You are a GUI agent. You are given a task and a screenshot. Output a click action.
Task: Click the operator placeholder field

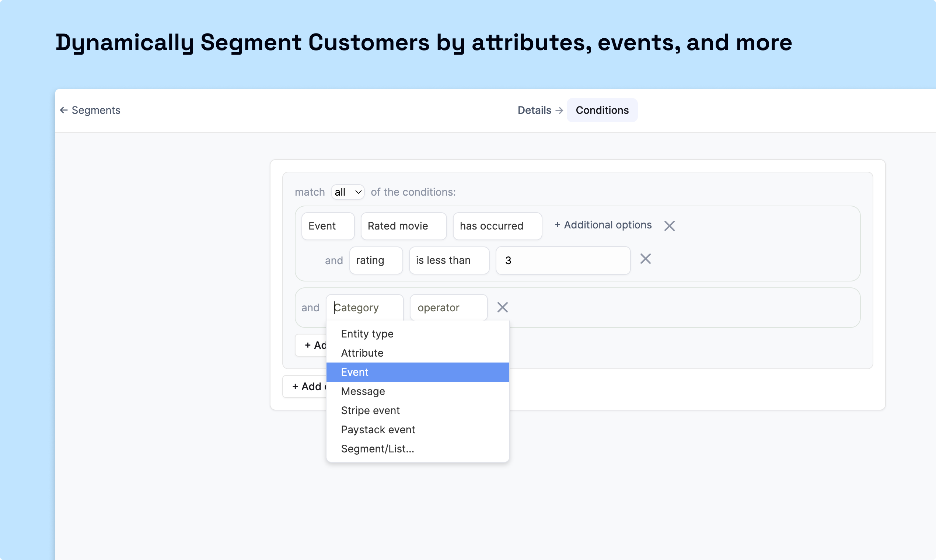[448, 308]
